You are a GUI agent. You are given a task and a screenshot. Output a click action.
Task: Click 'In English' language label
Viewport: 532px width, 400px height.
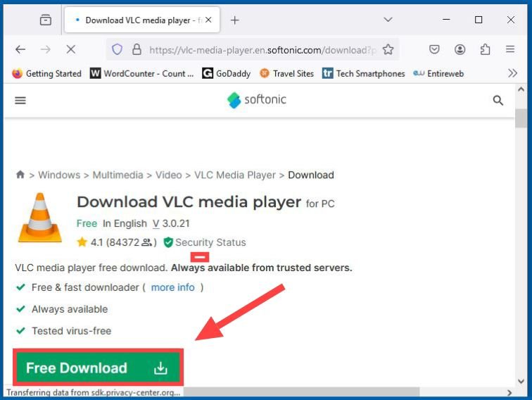[125, 223]
